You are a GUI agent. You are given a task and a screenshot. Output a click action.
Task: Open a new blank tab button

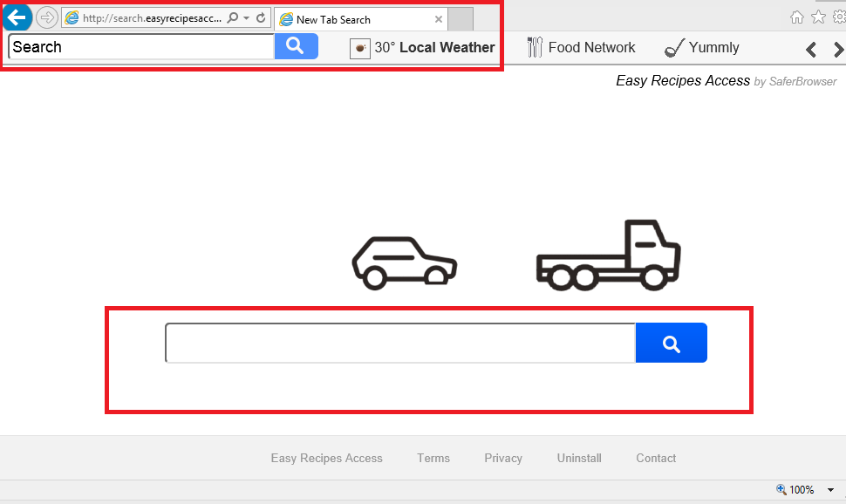pyautogui.click(x=461, y=19)
